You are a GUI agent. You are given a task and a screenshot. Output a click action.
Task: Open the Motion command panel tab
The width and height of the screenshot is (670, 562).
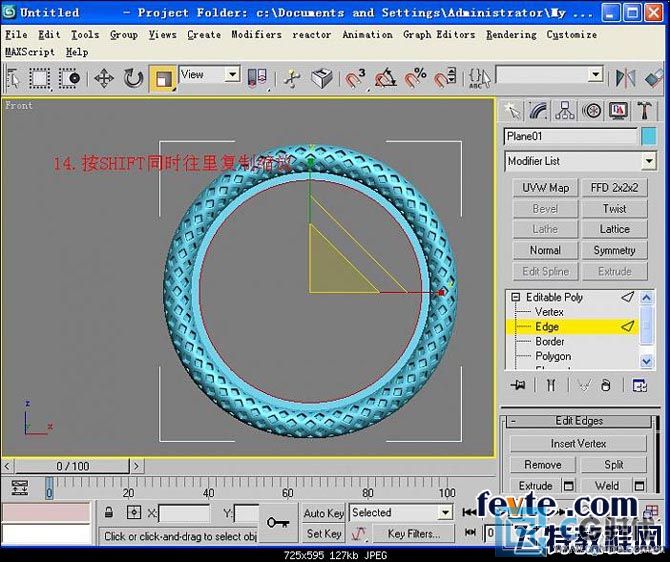(x=592, y=111)
